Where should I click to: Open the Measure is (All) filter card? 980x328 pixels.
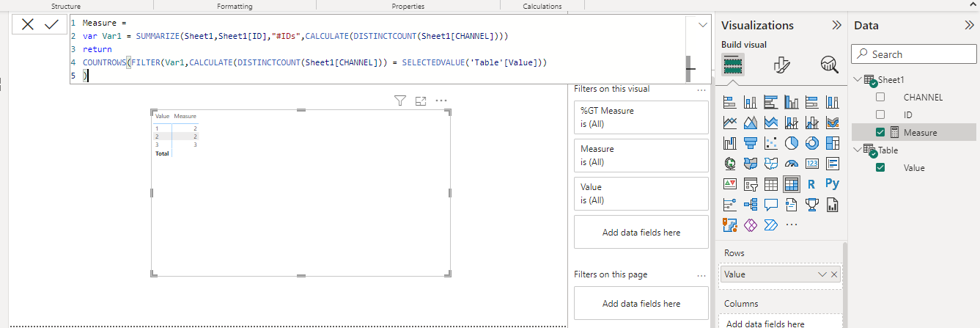641,156
